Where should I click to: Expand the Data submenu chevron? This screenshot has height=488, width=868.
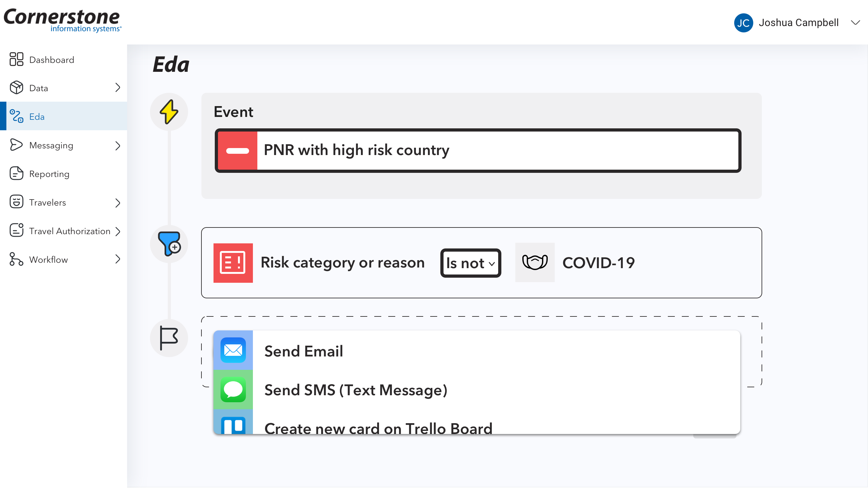click(118, 88)
